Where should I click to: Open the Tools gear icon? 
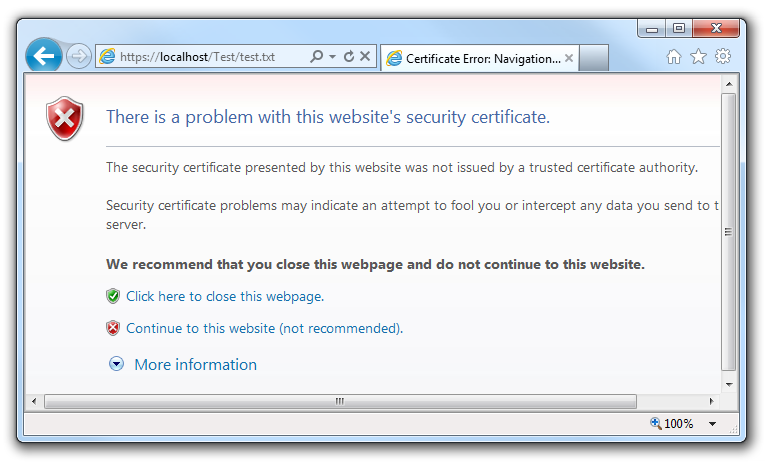[x=722, y=57]
